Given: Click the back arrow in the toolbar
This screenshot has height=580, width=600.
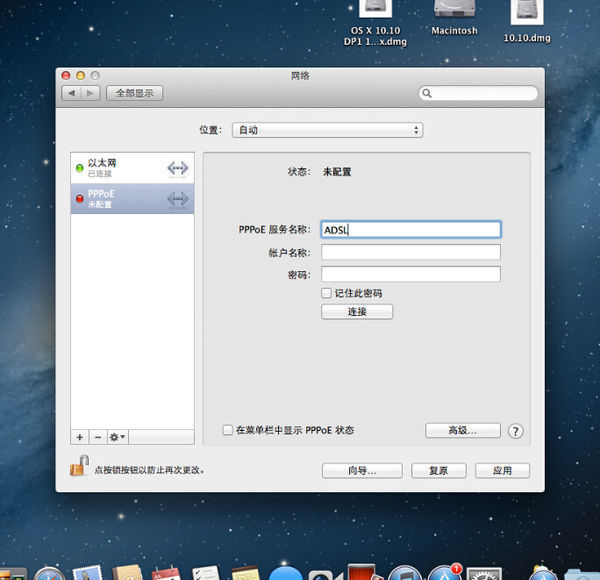Looking at the screenshot, I should point(72,93).
